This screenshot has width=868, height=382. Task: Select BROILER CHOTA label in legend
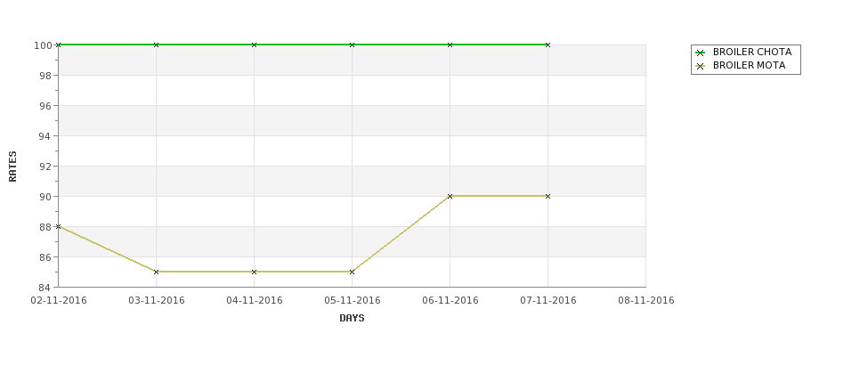751,52
